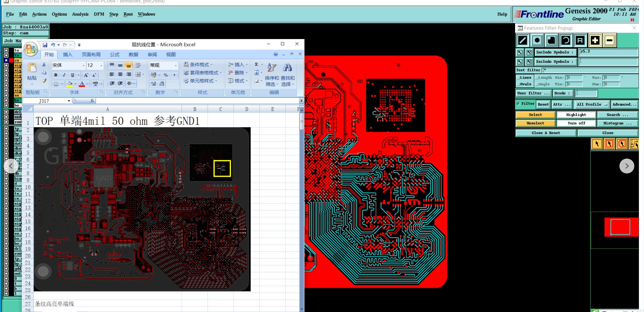644x312 pixels.
Task: Toggle the pad feature type filter icon
Action: point(537,40)
